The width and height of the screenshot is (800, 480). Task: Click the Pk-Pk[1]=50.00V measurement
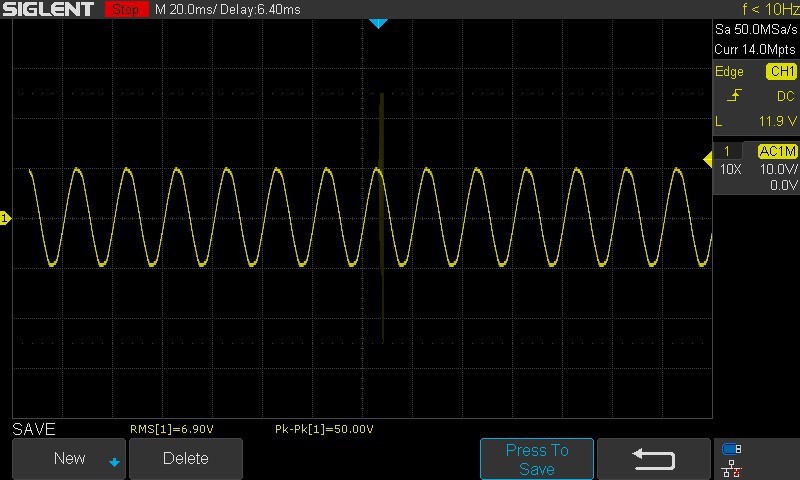coord(324,429)
